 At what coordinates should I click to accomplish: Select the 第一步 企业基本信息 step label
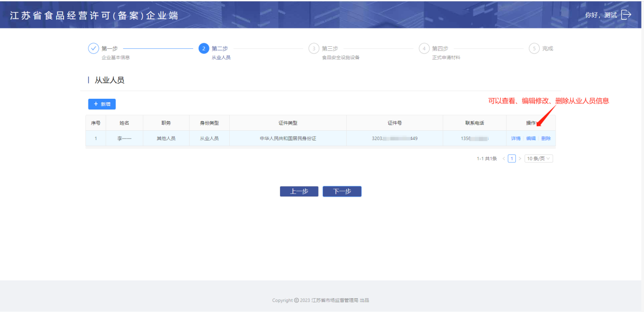115,52
